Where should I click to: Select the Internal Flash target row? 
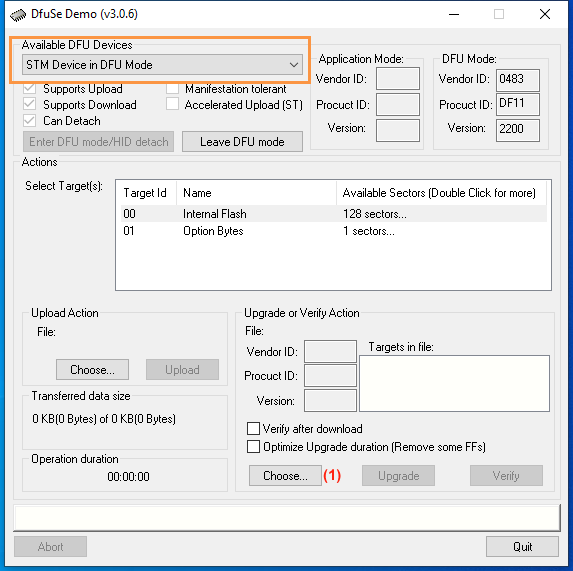tap(334, 214)
